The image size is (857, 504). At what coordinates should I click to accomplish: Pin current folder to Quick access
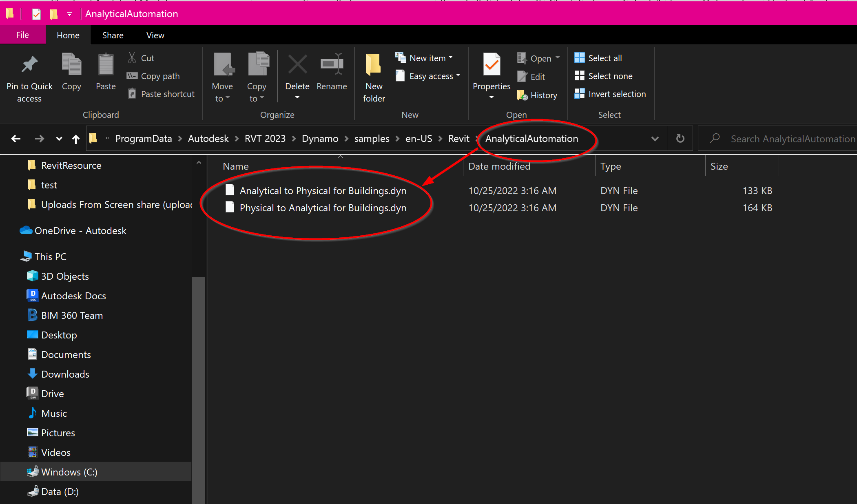tap(29, 77)
